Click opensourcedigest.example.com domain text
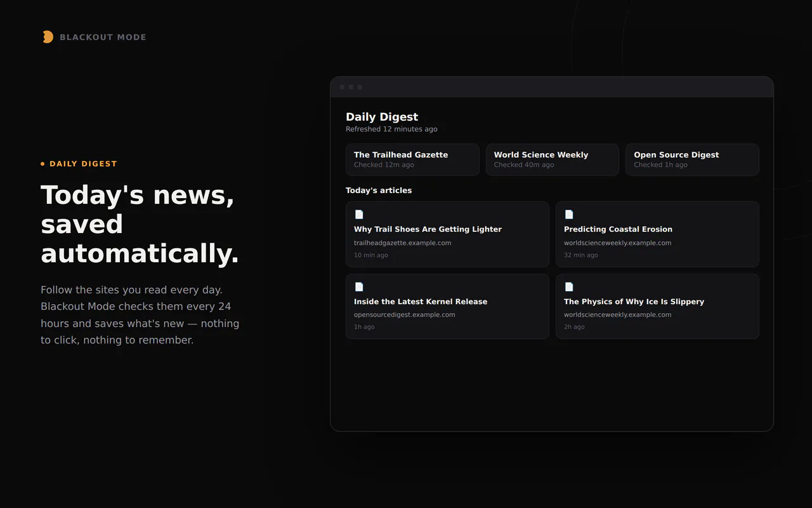812x508 pixels. [x=404, y=315]
